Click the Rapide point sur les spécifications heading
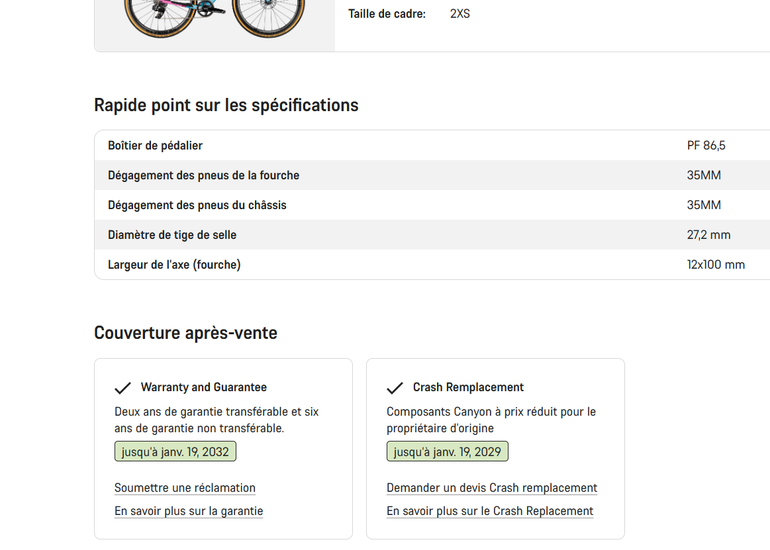Screen dimensions: 770x550 coord(226,105)
